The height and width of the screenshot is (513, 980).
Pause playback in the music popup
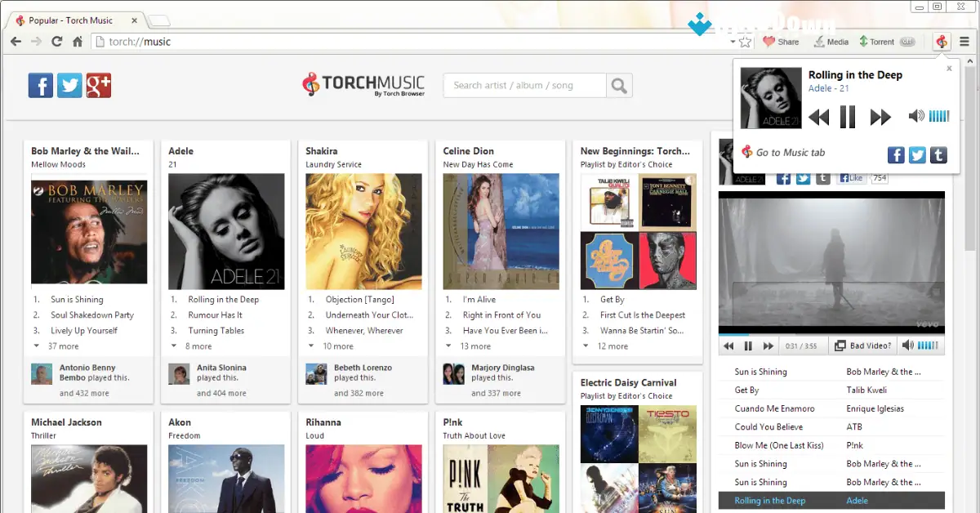[848, 117]
